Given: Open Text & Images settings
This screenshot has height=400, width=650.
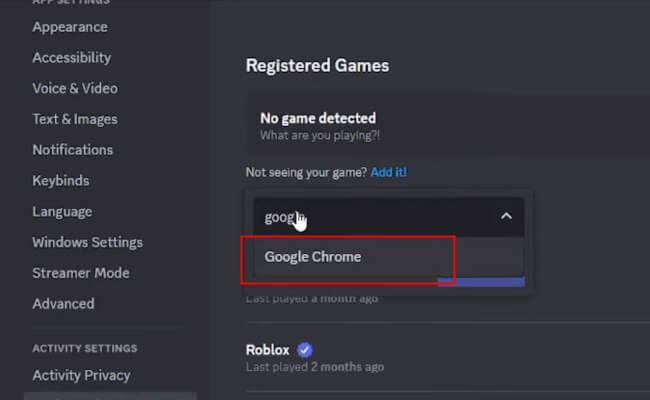Looking at the screenshot, I should 75,119.
